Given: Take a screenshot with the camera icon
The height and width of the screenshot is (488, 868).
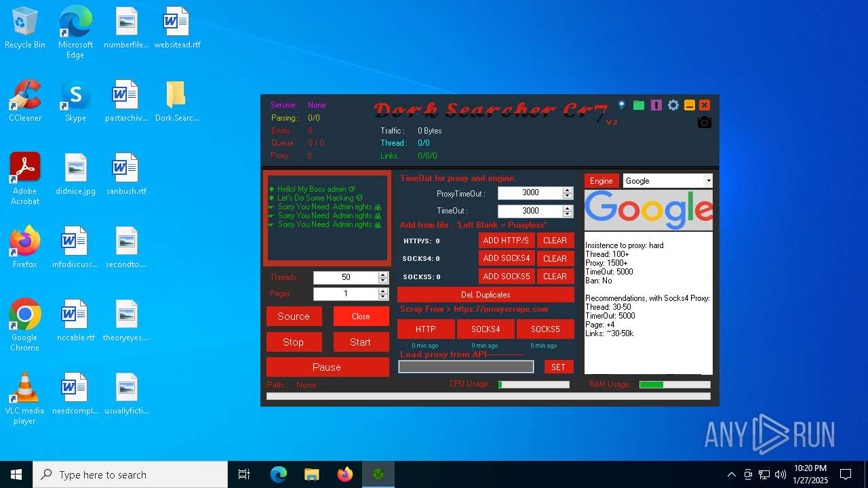Looking at the screenshot, I should [x=705, y=122].
